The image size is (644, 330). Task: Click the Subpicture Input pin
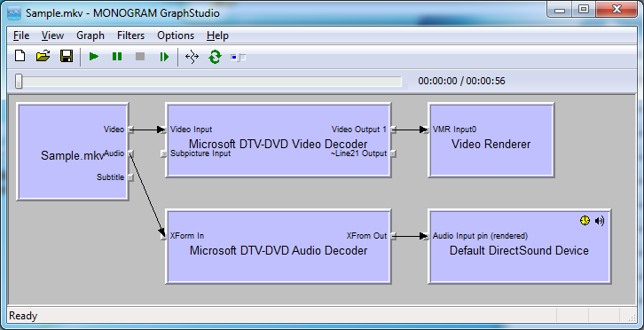163,153
